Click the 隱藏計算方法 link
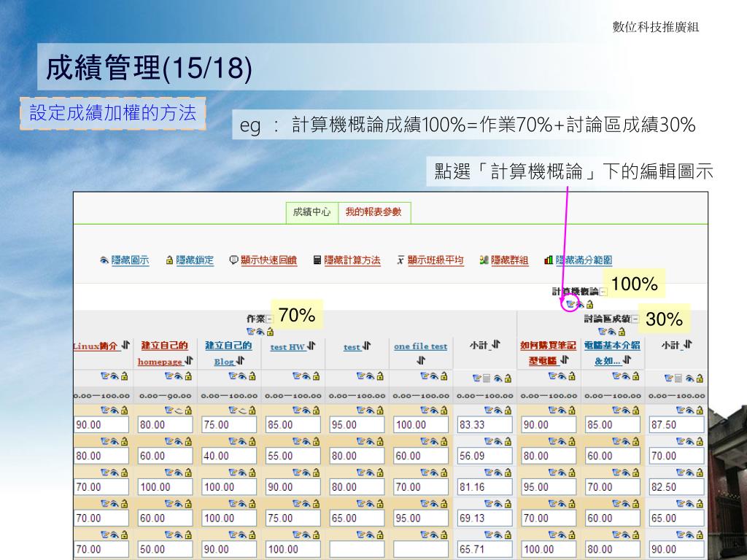Image resolution: width=747 pixels, height=560 pixels. coord(352,260)
